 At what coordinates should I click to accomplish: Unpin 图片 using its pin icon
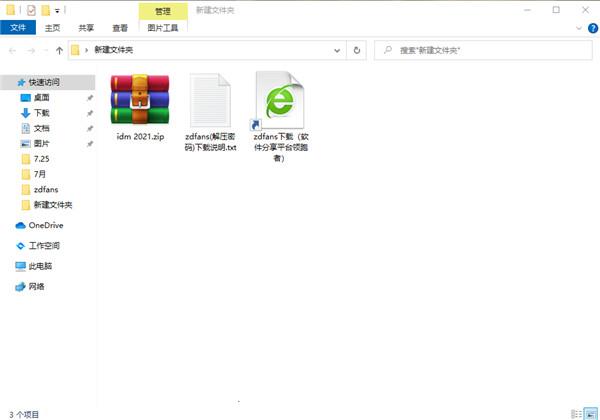pyautogui.click(x=90, y=144)
